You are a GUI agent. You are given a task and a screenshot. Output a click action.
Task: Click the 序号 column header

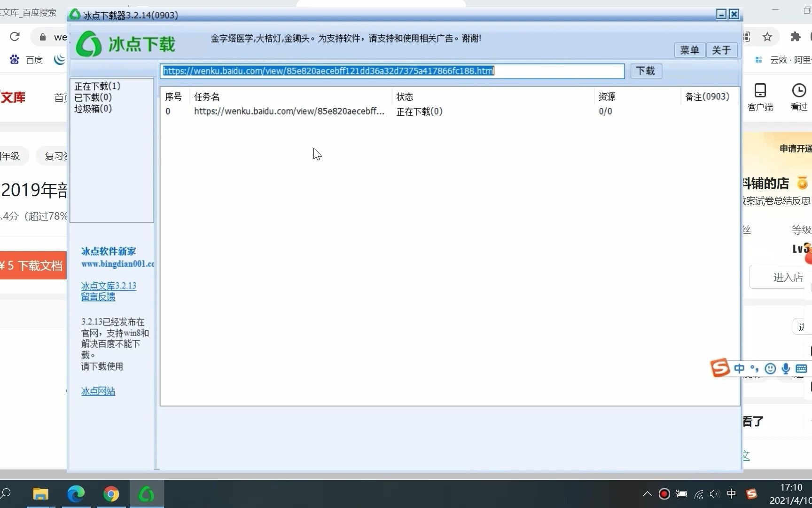click(173, 96)
